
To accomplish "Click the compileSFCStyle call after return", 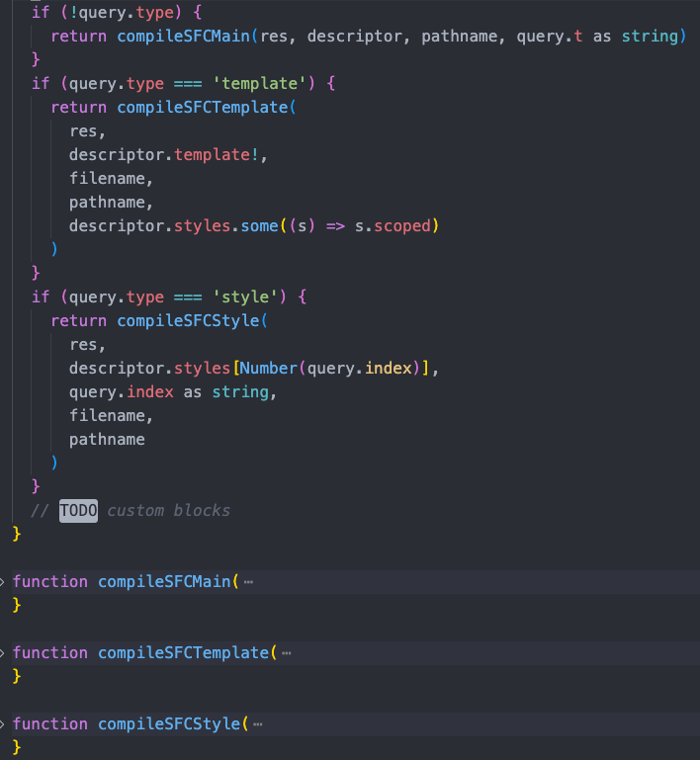I will point(188,321).
